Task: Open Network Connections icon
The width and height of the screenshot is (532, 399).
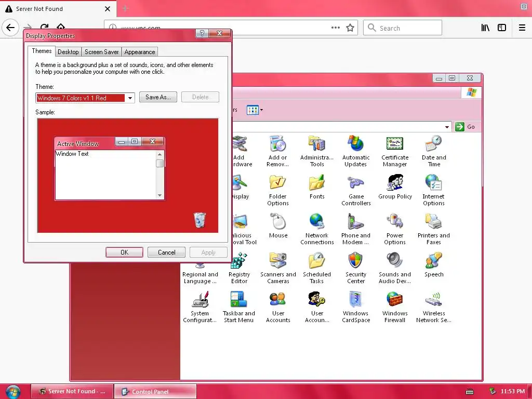Action: click(x=317, y=229)
